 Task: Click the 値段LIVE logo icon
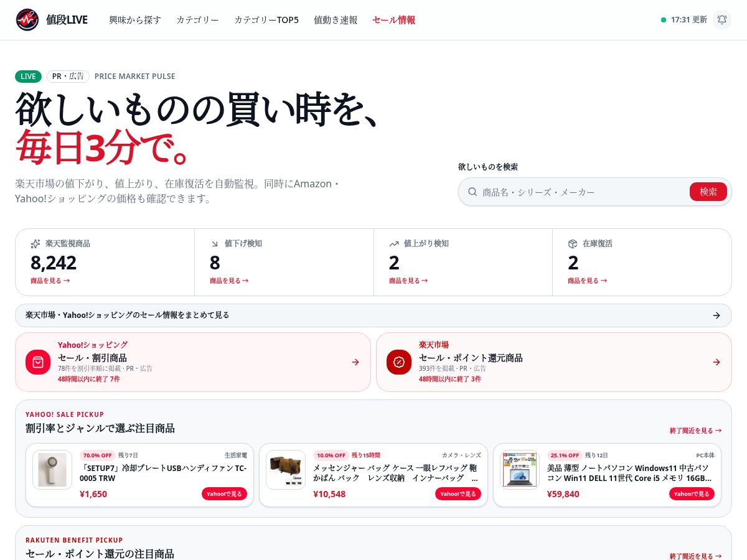point(27,20)
